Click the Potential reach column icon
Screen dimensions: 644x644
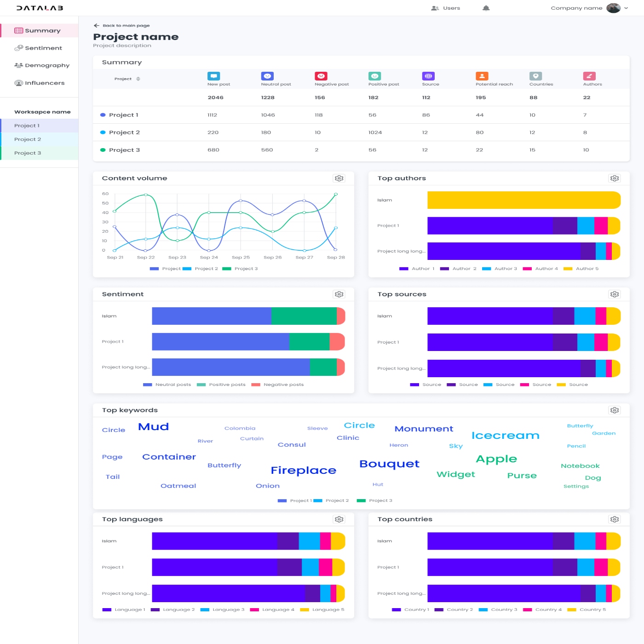click(x=482, y=76)
